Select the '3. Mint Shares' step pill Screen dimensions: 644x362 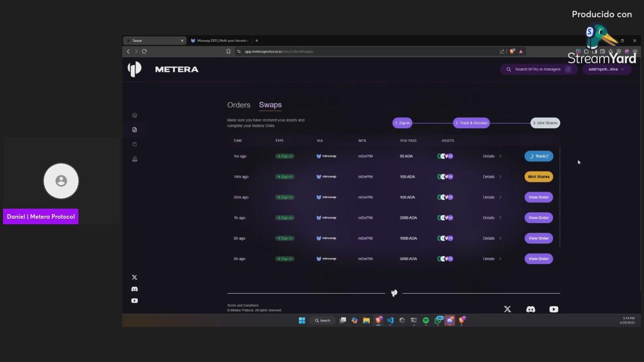[545, 123]
